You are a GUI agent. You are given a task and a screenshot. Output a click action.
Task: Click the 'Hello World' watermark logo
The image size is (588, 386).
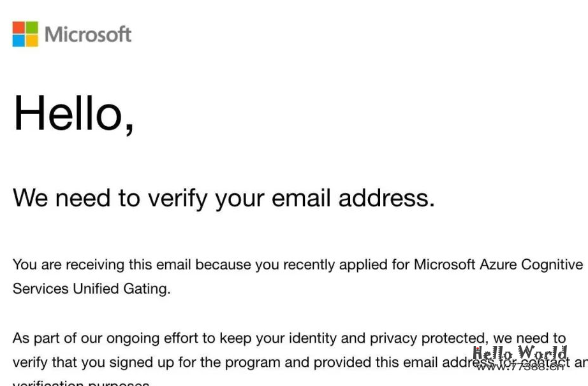pos(520,352)
